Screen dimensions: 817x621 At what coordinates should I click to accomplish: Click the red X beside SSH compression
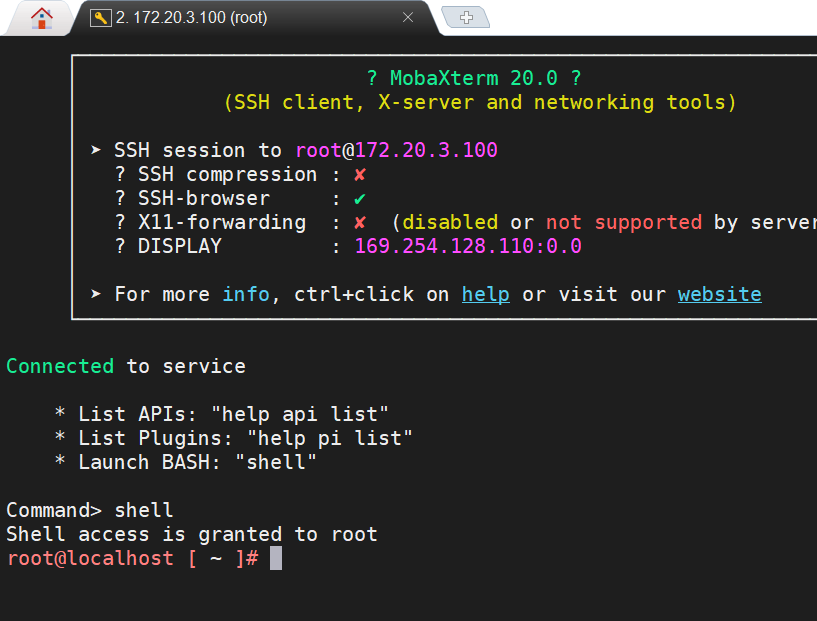(x=360, y=175)
